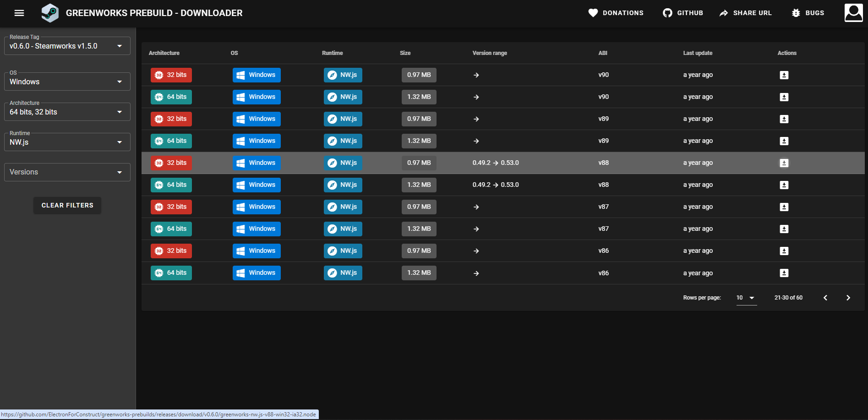This screenshot has height=420, width=868.
Task: Click the 0.97 MB size chip in v89 row
Action: [419, 119]
